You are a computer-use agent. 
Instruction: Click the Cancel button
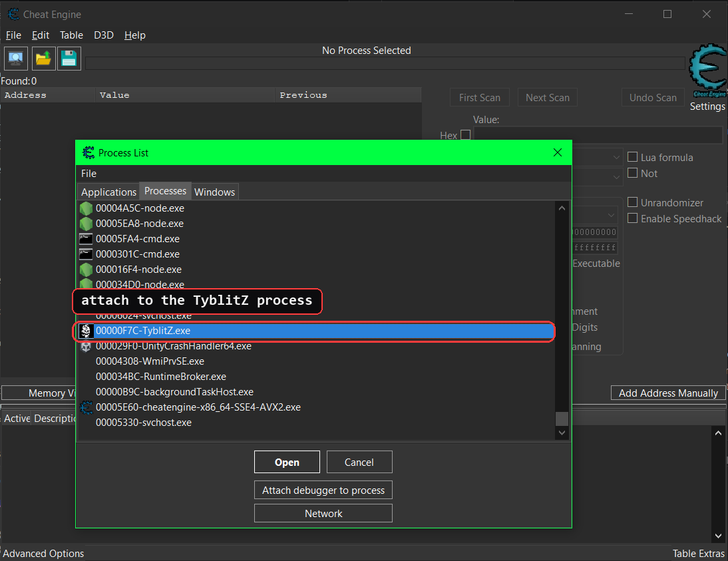359,462
